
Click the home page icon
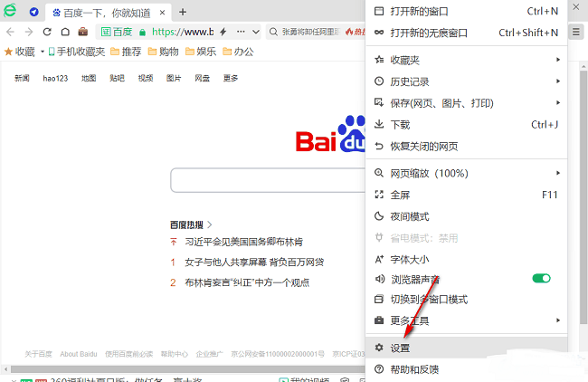65,32
